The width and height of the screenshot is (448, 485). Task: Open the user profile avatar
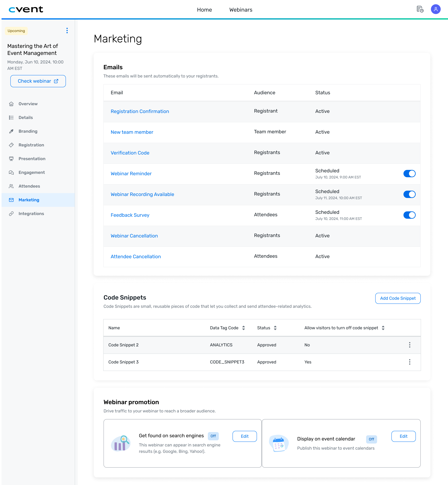pos(435,9)
